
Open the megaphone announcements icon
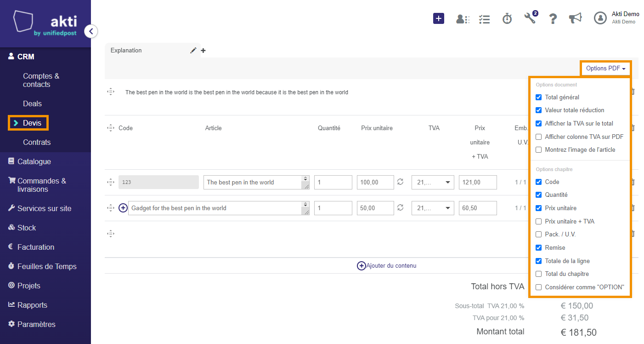tap(575, 18)
